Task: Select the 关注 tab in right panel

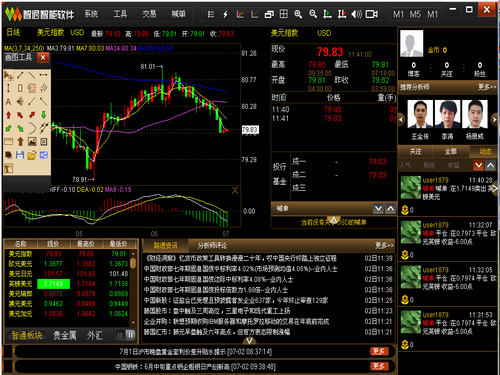Action: (415, 151)
